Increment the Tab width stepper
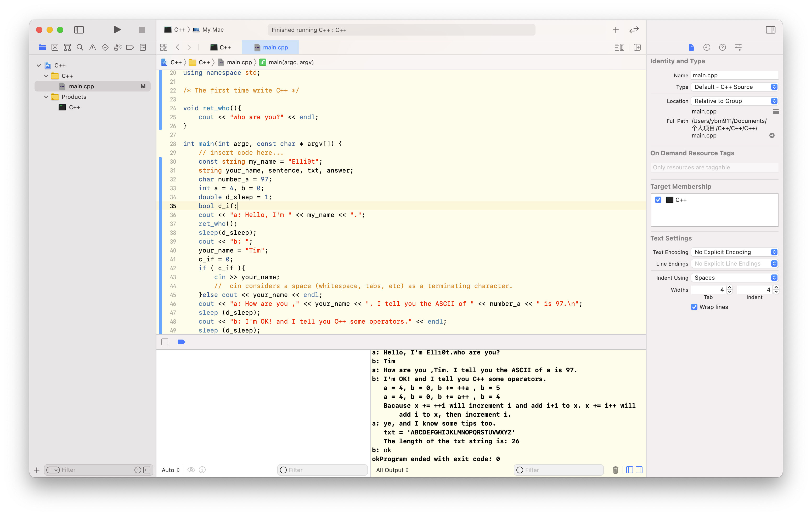812x516 pixels. point(730,288)
